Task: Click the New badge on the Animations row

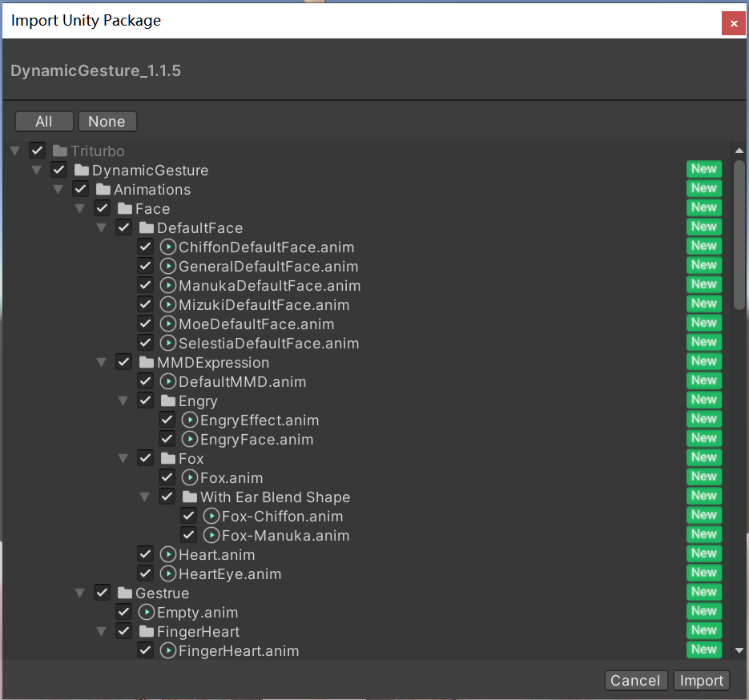Action: pos(703,188)
